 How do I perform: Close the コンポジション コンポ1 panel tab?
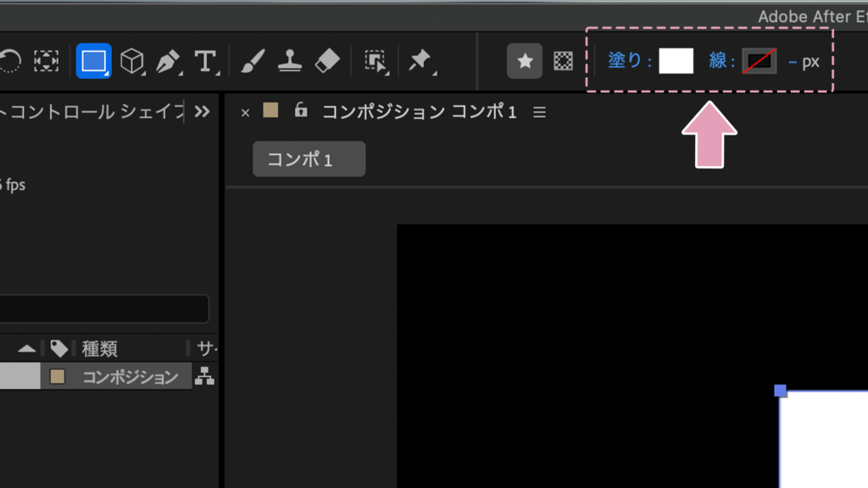(245, 113)
